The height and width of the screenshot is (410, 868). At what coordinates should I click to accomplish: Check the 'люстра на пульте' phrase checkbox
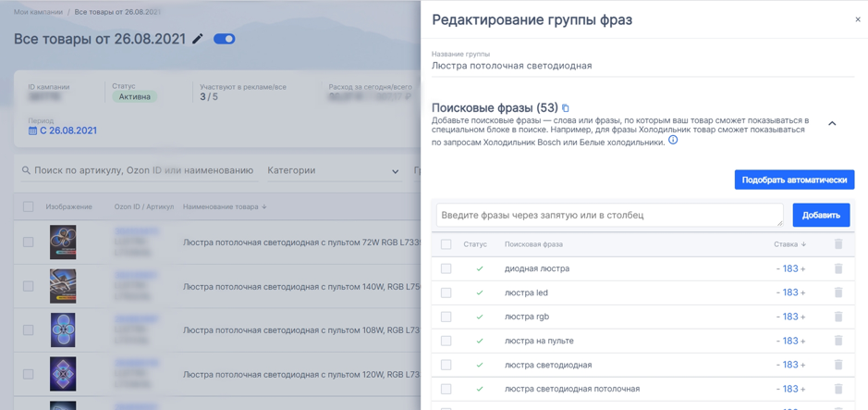(x=446, y=341)
